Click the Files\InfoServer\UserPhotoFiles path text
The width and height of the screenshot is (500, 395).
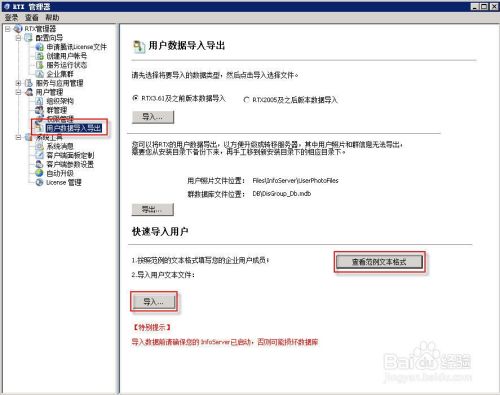(295, 180)
